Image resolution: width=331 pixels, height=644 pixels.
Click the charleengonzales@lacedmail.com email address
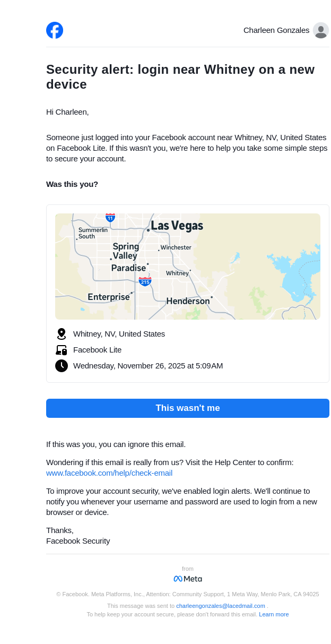click(x=220, y=606)
